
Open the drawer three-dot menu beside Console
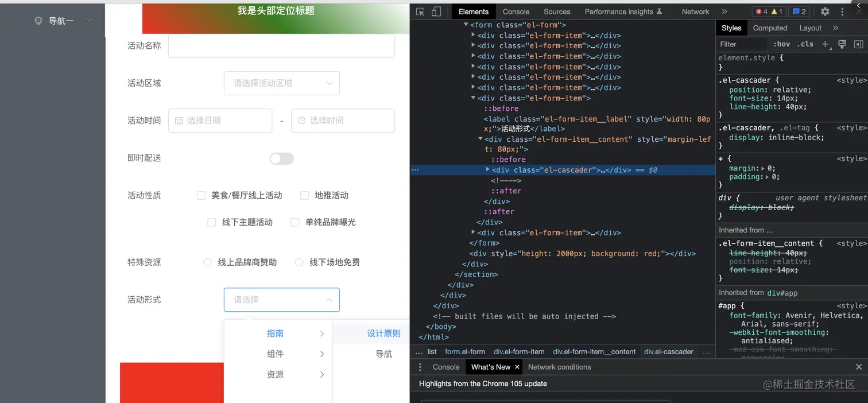(420, 367)
